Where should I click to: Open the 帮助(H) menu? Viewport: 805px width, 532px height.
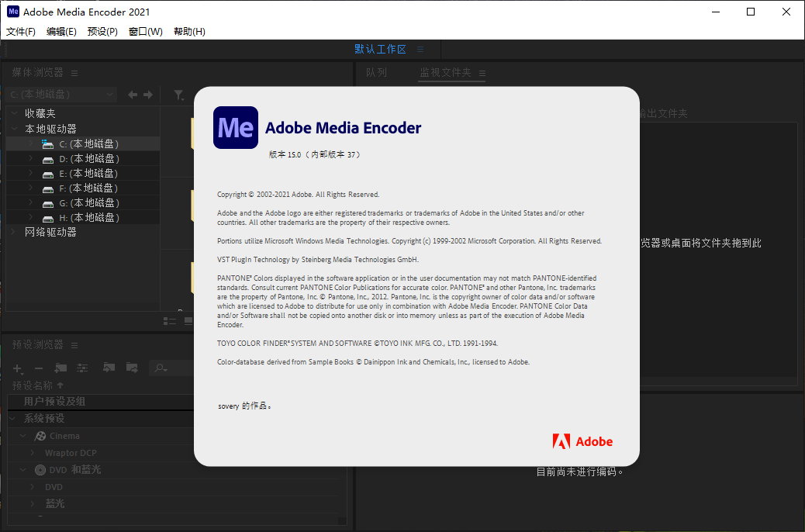(x=189, y=32)
